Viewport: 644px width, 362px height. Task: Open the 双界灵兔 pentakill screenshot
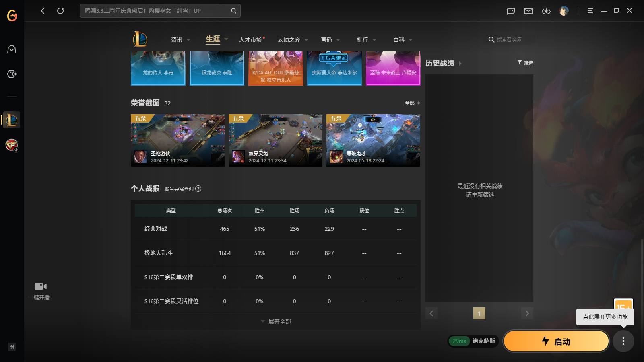click(x=275, y=140)
